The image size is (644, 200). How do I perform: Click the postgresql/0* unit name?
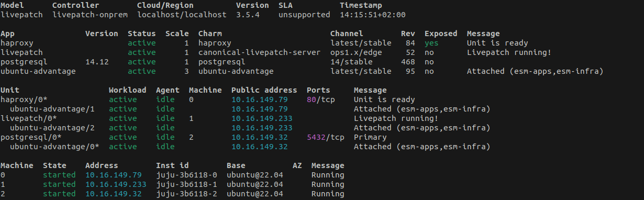(x=31, y=137)
